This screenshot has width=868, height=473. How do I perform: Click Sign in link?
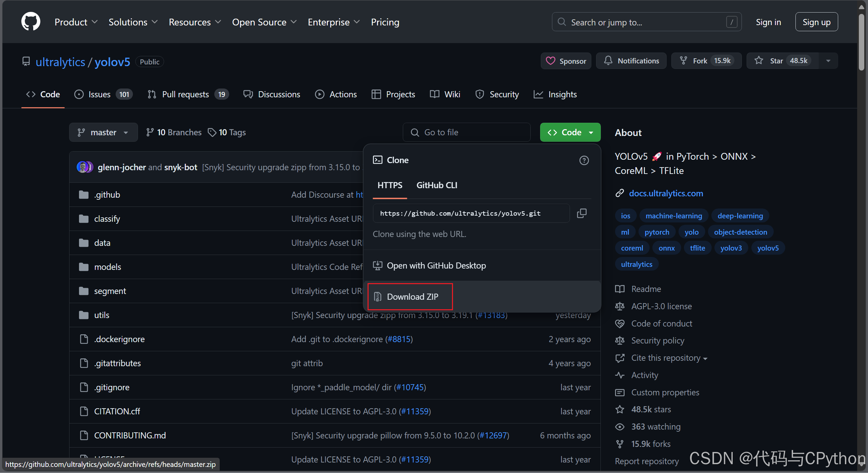(768, 22)
